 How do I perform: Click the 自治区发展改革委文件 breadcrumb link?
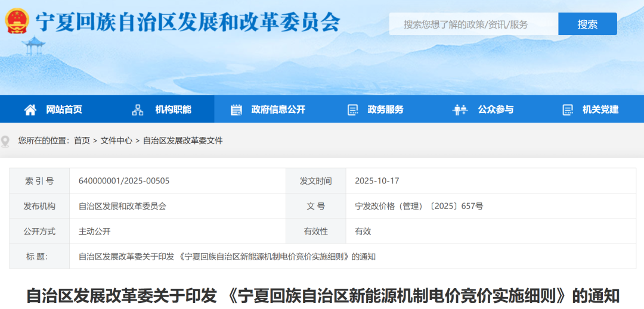click(x=182, y=141)
